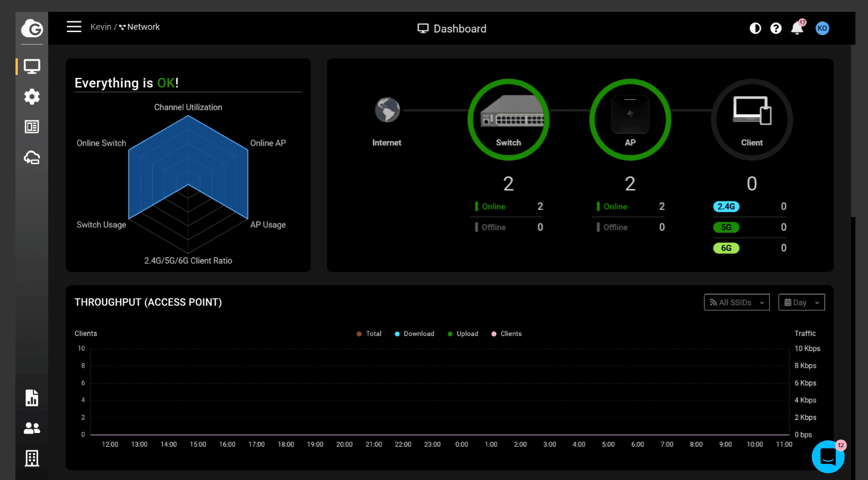The width and height of the screenshot is (868, 480).
Task: Open the report chart file icon in sidebar
Action: point(32,398)
